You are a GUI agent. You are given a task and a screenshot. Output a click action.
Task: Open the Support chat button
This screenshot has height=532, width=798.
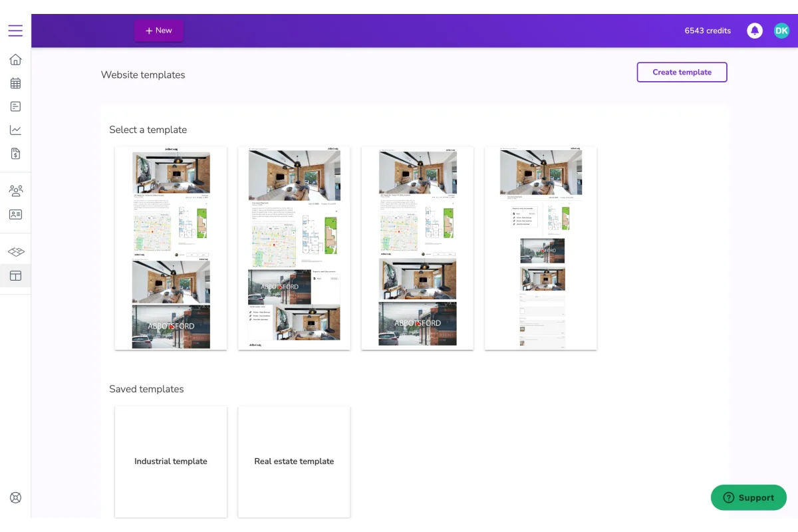pyautogui.click(x=749, y=497)
